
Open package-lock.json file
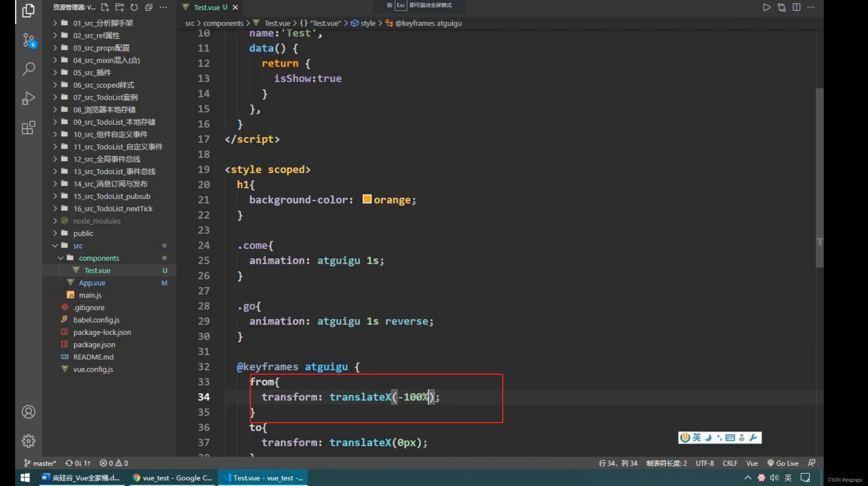109,332
